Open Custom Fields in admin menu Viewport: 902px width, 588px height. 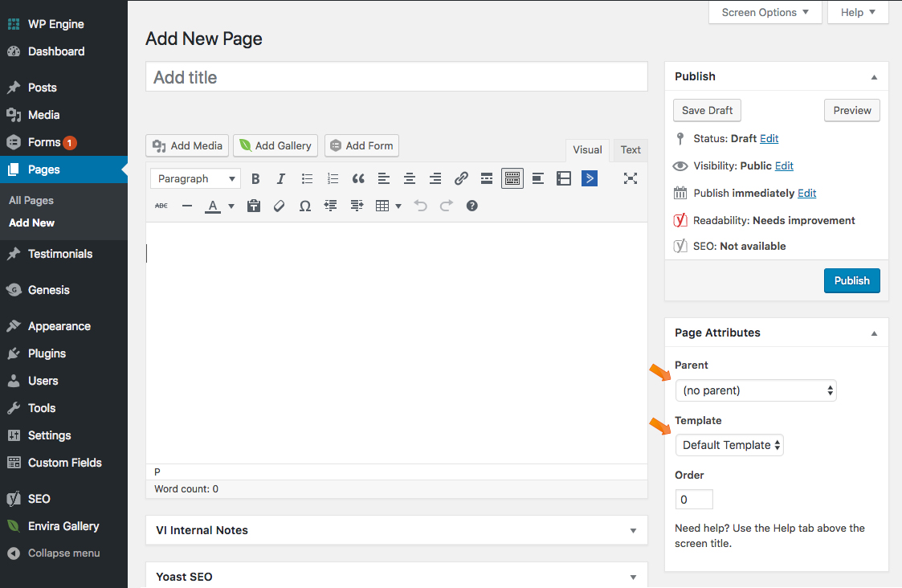click(63, 463)
